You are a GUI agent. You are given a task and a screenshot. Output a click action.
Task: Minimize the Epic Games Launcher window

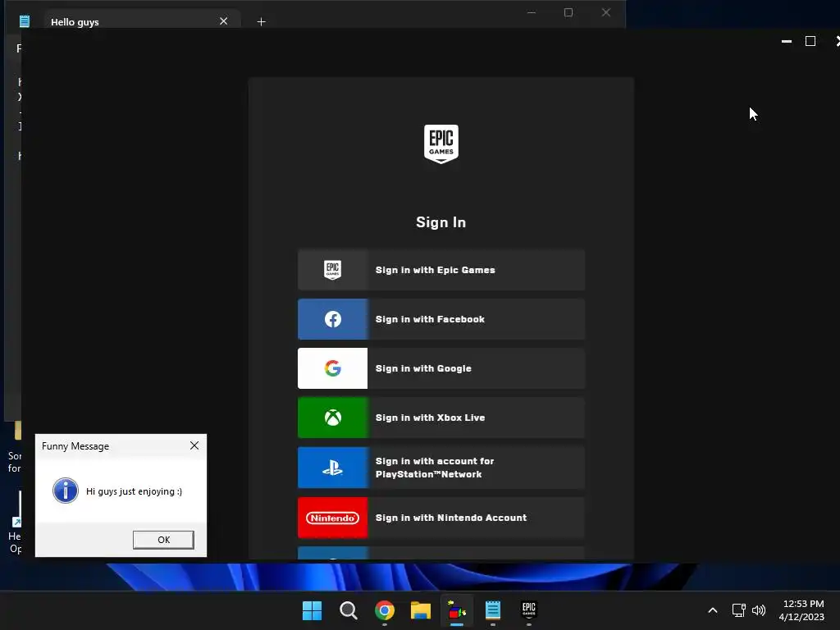(x=787, y=41)
